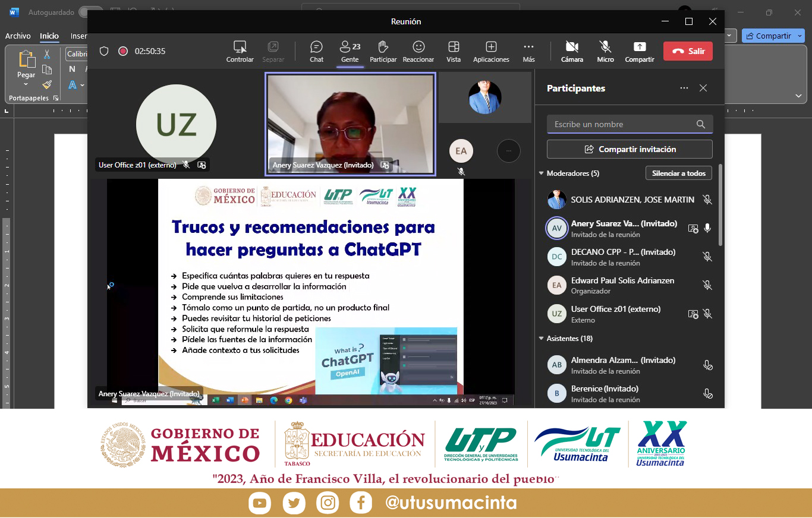Select the UZ User Office video tile

(x=176, y=124)
